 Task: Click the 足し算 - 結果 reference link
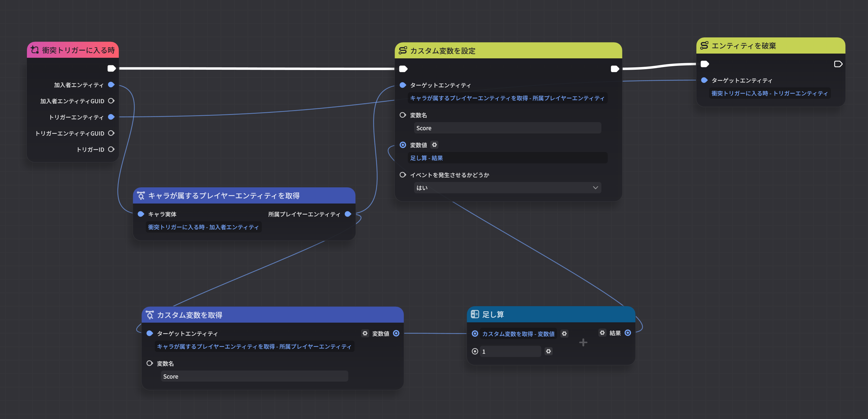[x=427, y=157]
